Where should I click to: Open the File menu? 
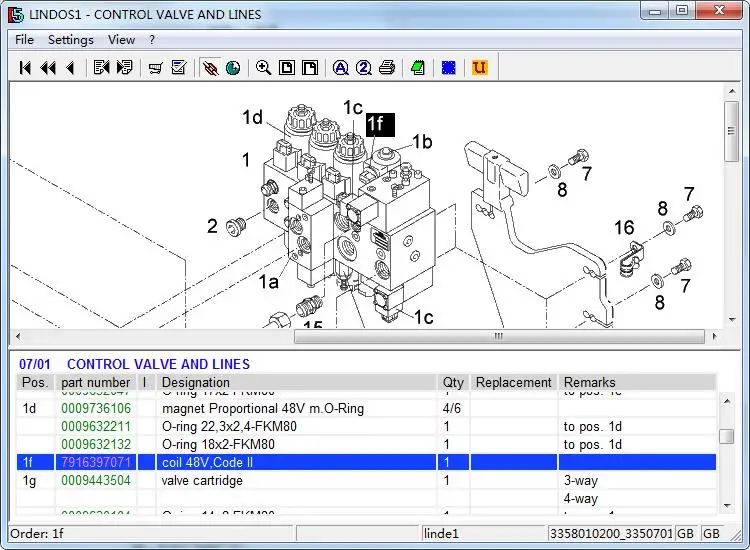(x=24, y=40)
